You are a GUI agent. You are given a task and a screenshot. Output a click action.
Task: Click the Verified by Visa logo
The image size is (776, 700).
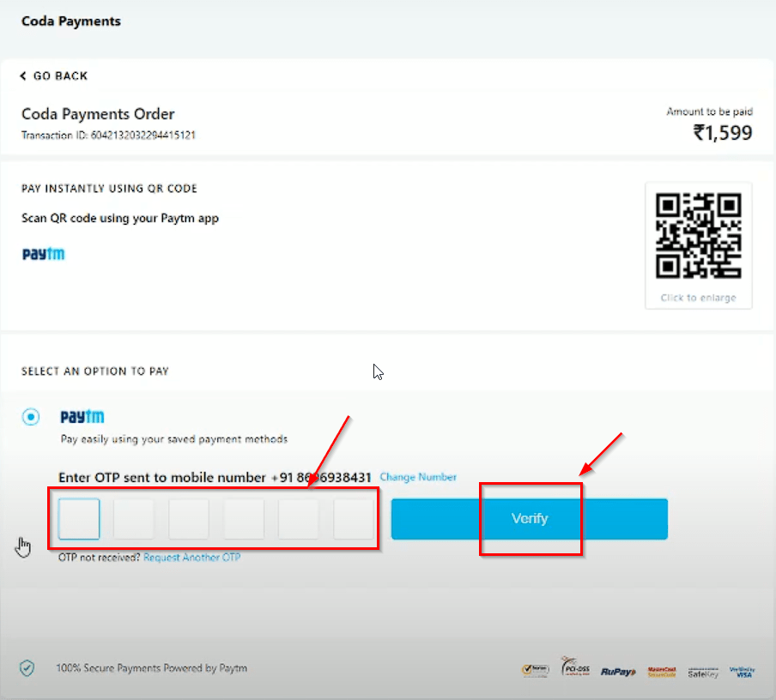point(743,672)
